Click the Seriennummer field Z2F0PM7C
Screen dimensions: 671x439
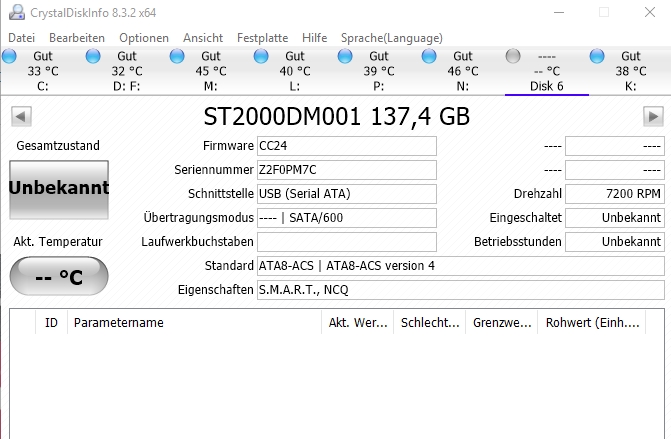click(x=347, y=170)
